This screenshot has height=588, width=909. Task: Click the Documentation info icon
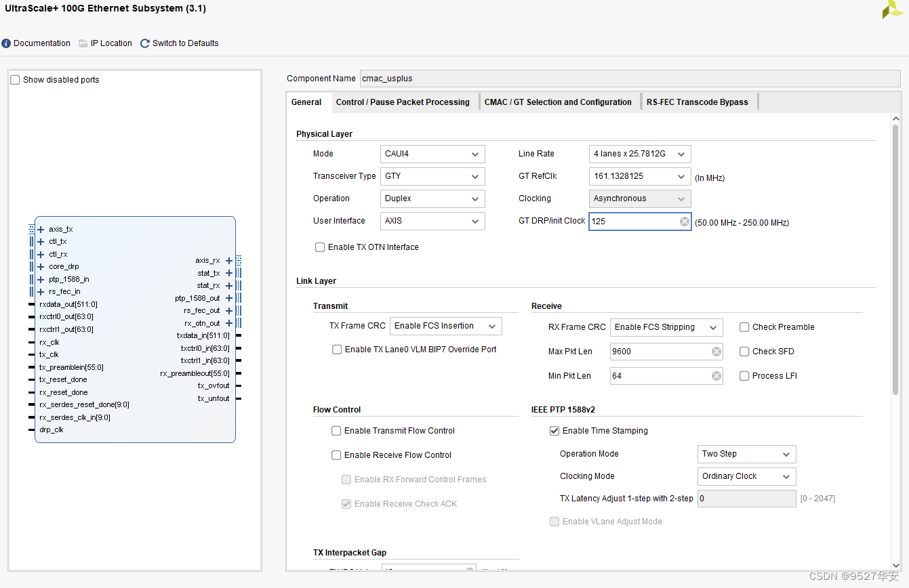(x=6, y=43)
